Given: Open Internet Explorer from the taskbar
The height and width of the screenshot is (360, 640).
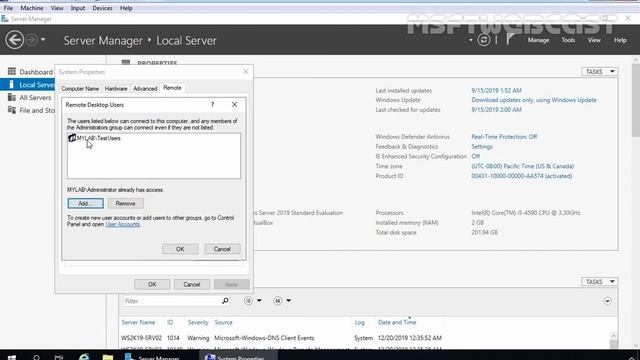Looking at the screenshot, I should [84, 357].
